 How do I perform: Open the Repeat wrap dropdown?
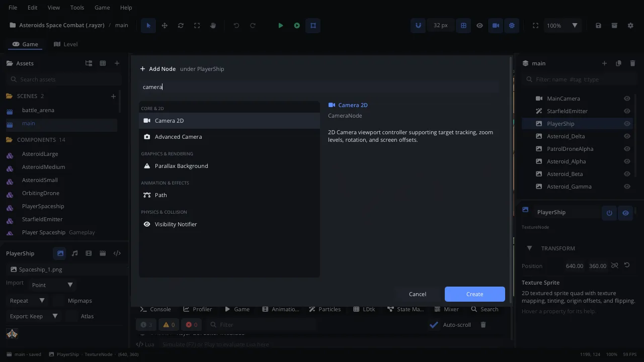coord(27,301)
